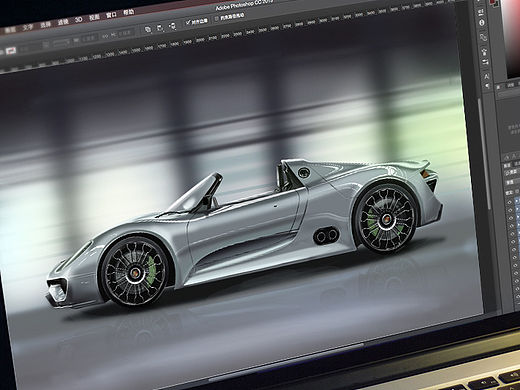Click the foreground color swatch in Color panel
This screenshot has height=390, width=520.
coord(492,2)
